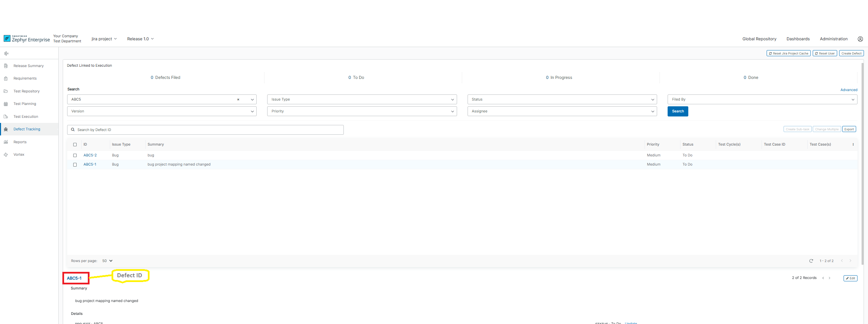Open the Release 1.0 dropdown

(x=140, y=39)
